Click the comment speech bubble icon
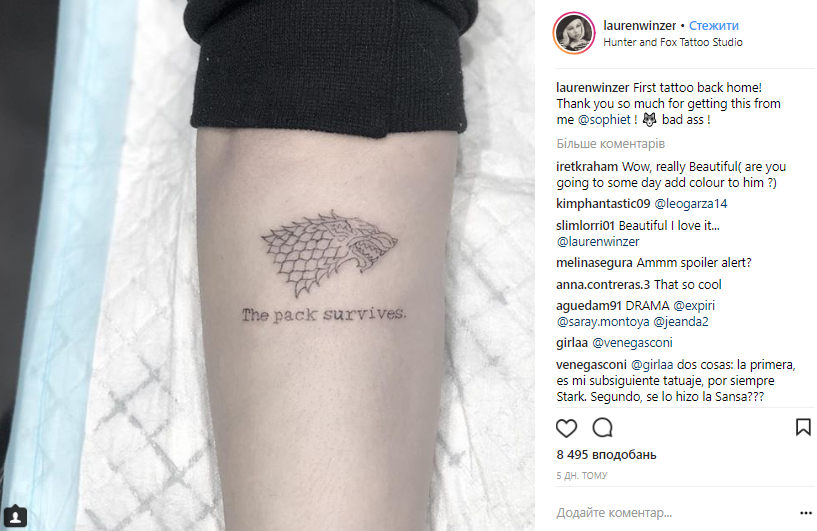Viewport: 817px width, 531px height. [x=602, y=428]
